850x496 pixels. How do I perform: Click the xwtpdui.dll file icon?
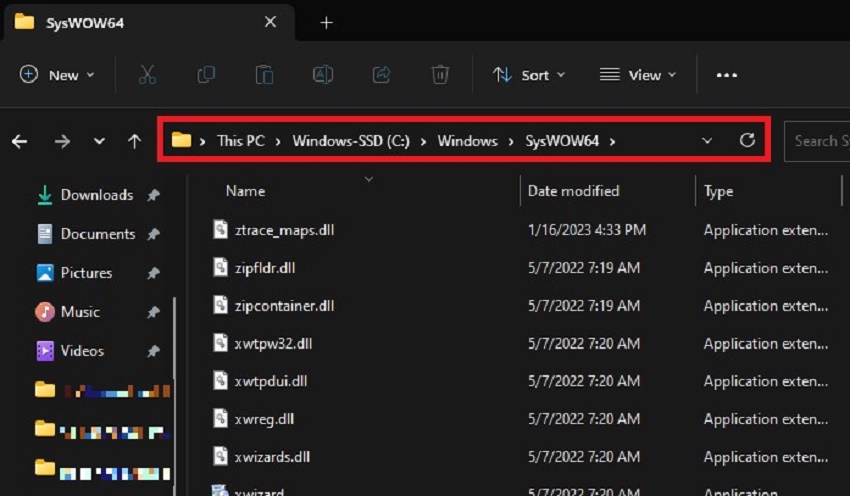220,381
